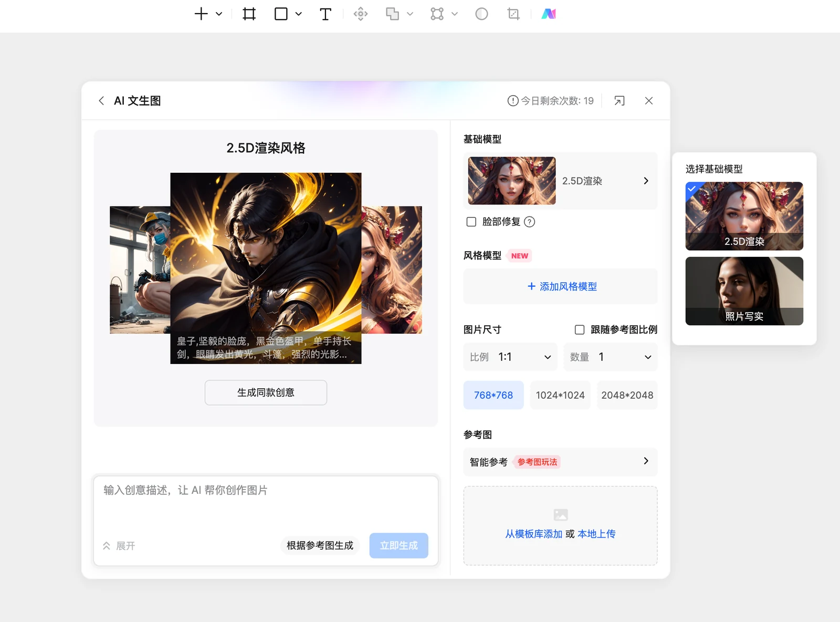Click the pop-out window icon in dialog header
Screen dimensions: 840x622
pos(619,100)
